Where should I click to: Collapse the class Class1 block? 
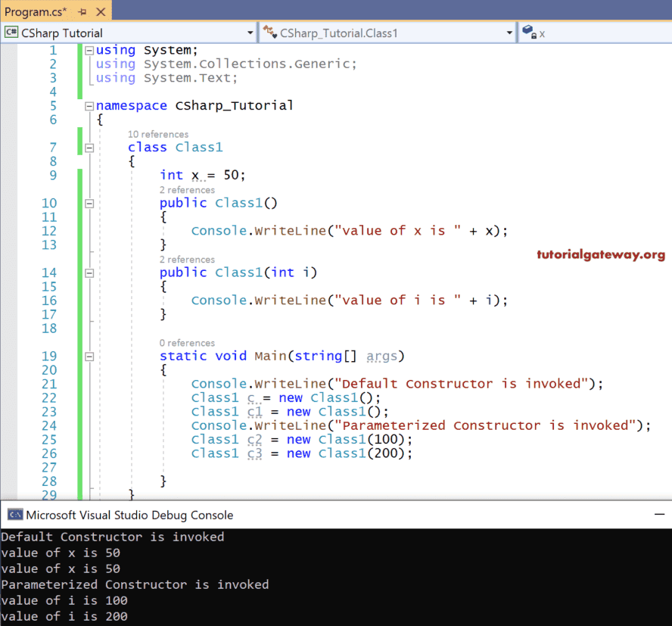coord(90,148)
